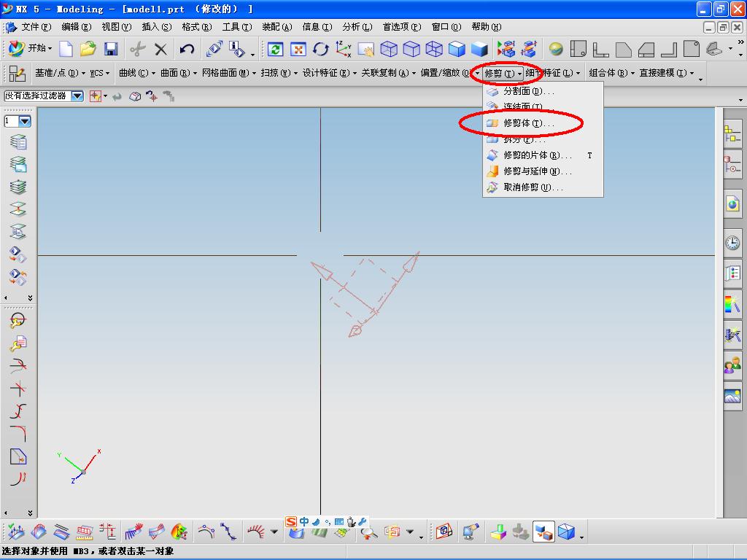Screen dimensions: 747x560
Task: Open the 装配(A) menu
Action: tap(276, 27)
